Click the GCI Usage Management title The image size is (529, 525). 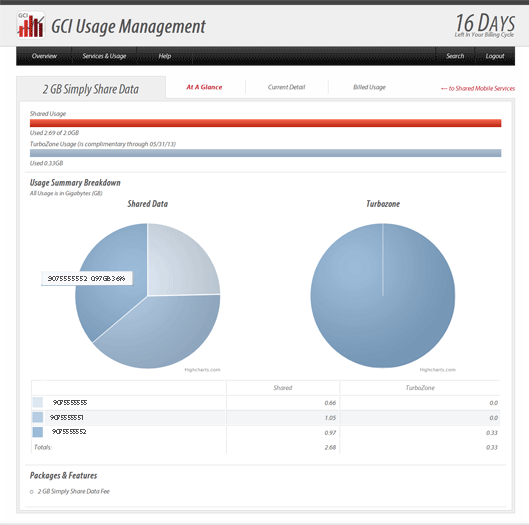[128, 26]
